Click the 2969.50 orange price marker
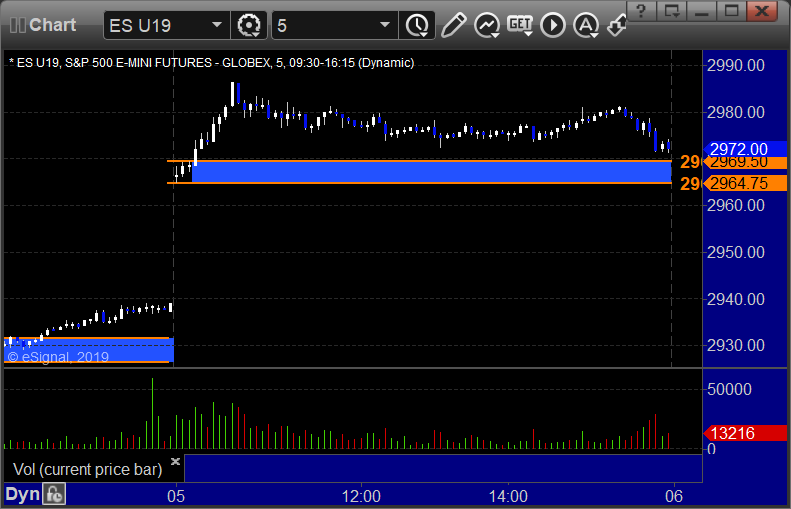Screen dimensions: 791x509 coord(745,162)
